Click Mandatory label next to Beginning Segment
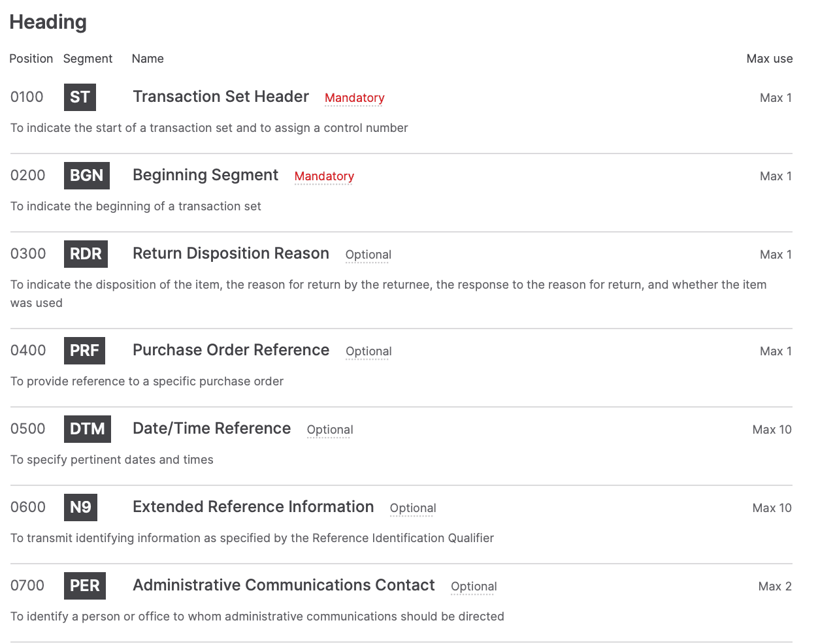 pyautogui.click(x=324, y=176)
